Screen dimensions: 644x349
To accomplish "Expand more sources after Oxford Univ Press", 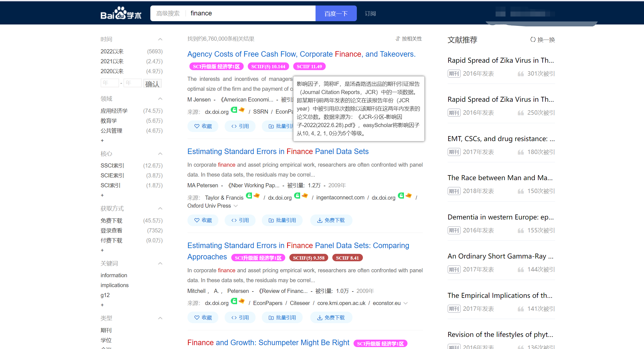I will point(236,206).
